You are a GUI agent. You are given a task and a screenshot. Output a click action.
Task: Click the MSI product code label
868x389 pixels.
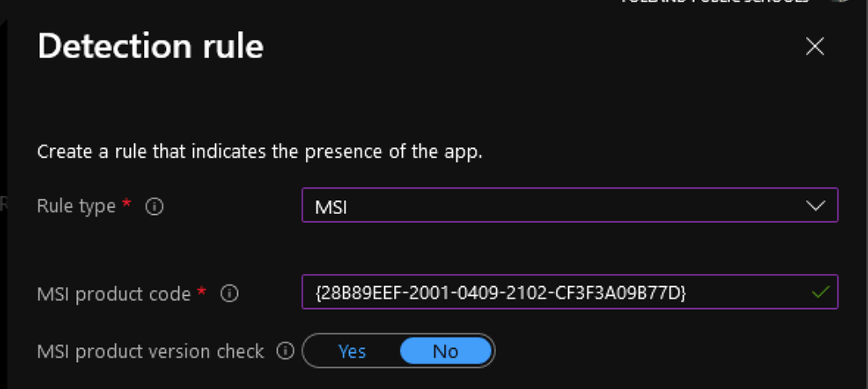(114, 294)
